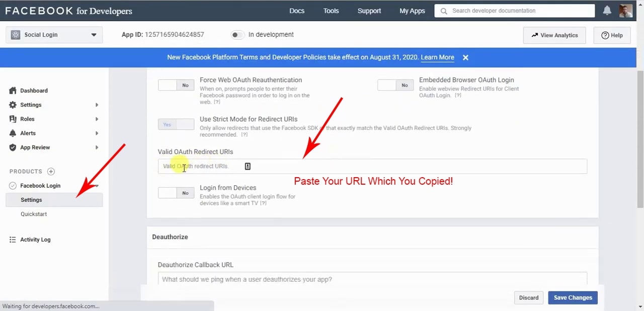Toggle Login from Devices switch
The width and height of the screenshot is (644, 311).
click(x=176, y=193)
